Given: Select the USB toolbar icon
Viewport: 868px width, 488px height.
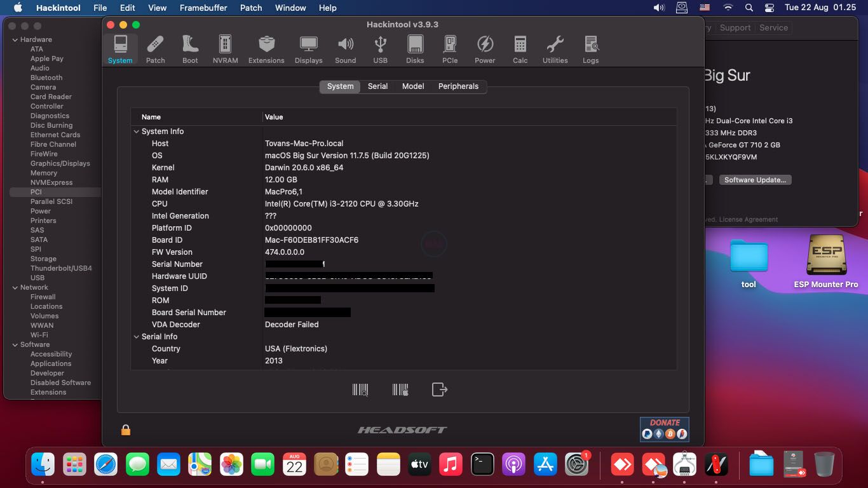Looking at the screenshot, I should (380, 50).
